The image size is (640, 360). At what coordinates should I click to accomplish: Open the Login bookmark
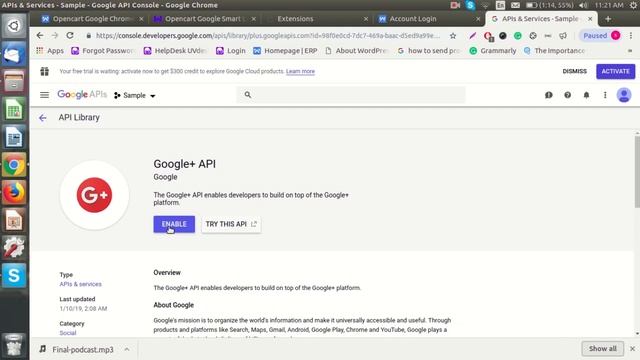231,51
